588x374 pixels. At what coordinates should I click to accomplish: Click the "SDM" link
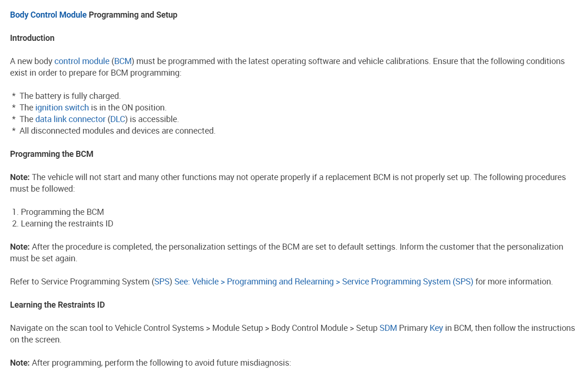[388, 328]
